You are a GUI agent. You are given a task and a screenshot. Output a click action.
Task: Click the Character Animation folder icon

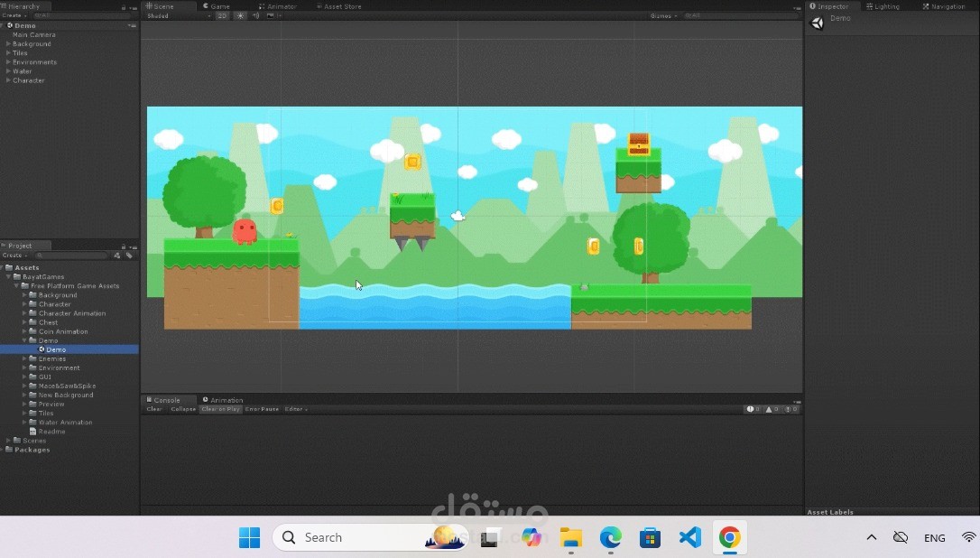click(33, 313)
